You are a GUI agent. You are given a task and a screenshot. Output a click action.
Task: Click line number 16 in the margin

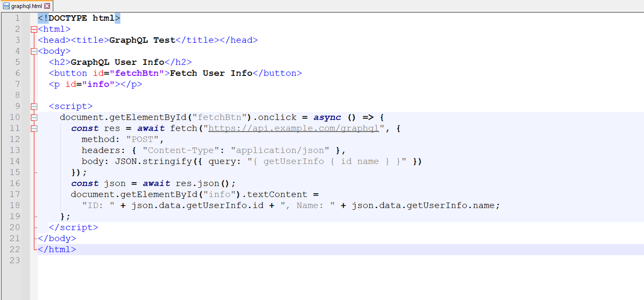pos(15,184)
